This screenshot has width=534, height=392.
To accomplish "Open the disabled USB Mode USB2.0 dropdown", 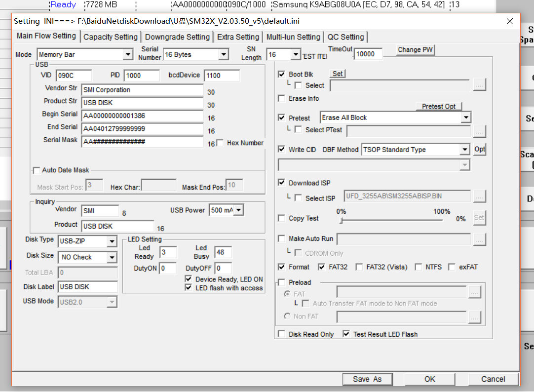I will (112, 302).
